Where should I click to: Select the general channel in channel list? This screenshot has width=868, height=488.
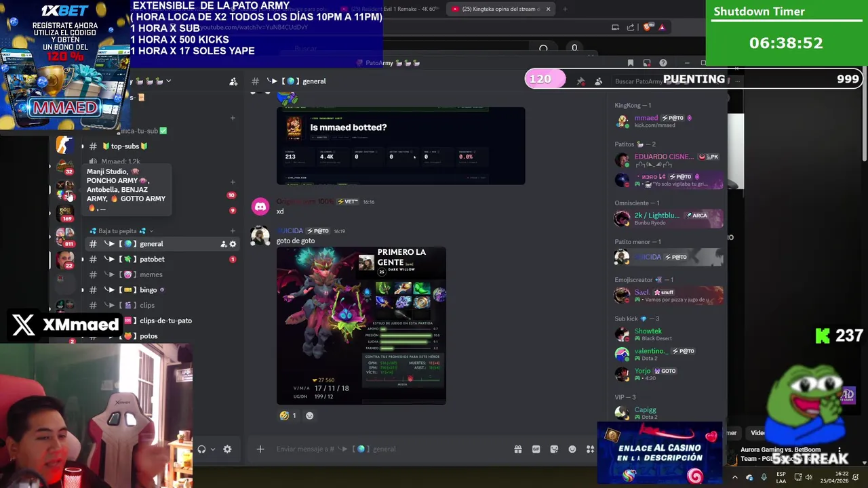(x=161, y=244)
